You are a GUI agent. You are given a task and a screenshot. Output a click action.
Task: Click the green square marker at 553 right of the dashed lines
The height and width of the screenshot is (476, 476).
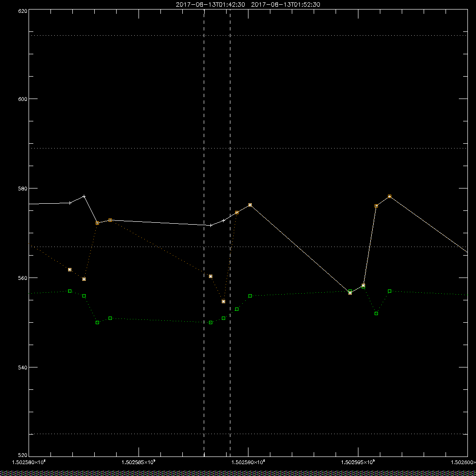[x=237, y=309]
